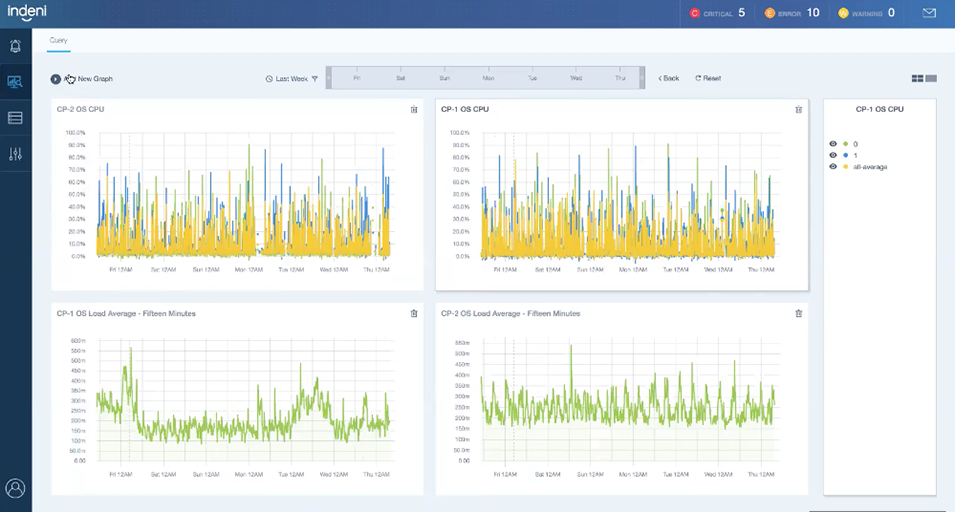This screenshot has height=512, width=955.
Task: Select the Query tab
Action: tap(58, 41)
